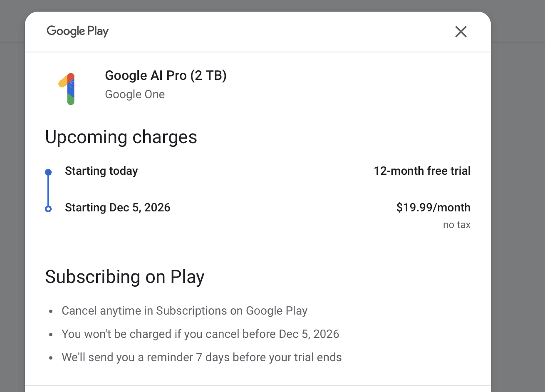Click the Cancel anytime in Subscriptions line
Screen dimensions: 545x392
[184, 311]
